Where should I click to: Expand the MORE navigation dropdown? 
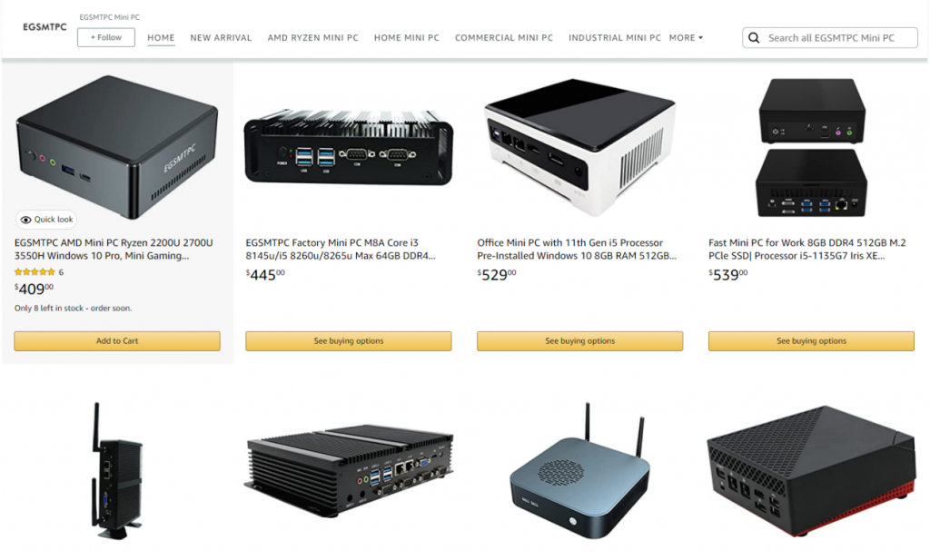[x=686, y=38]
